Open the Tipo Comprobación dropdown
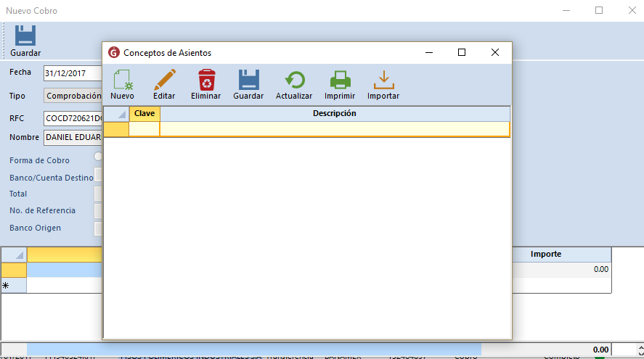644x359 pixels. pos(73,96)
